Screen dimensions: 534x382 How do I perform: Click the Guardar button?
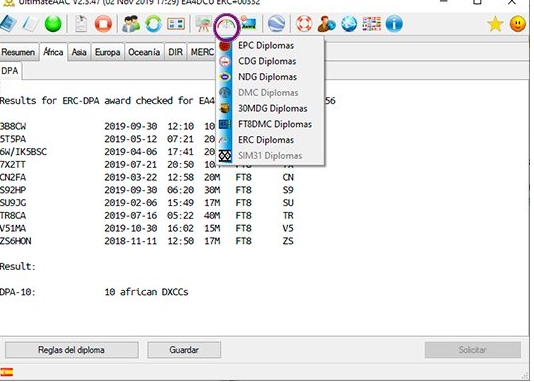pos(184,350)
